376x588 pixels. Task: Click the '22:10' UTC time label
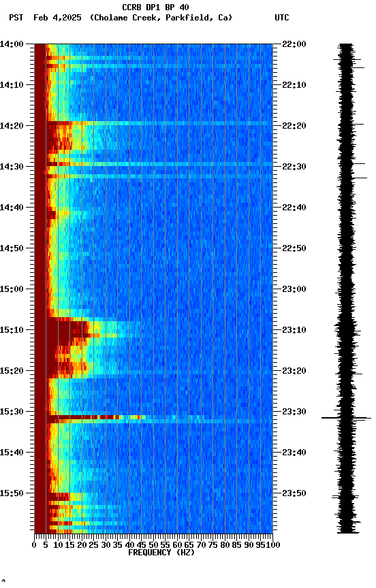coord(294,85)
